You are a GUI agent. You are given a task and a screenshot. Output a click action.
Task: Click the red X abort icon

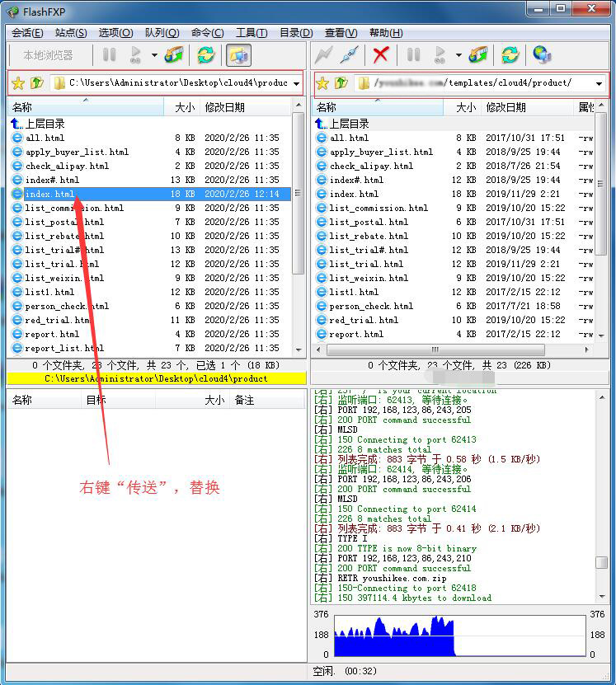[x=380, y=55]
